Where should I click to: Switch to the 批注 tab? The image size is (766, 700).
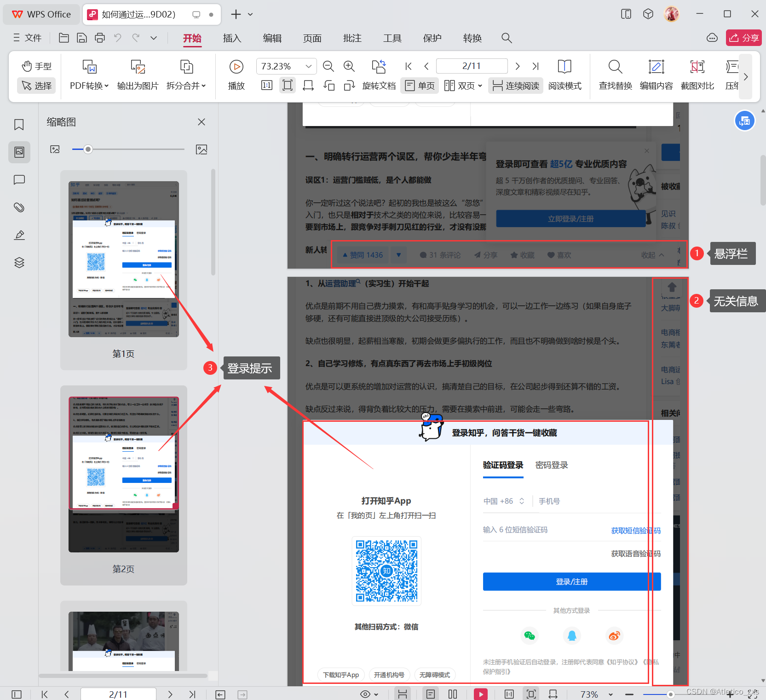click(x=352, y=38)
